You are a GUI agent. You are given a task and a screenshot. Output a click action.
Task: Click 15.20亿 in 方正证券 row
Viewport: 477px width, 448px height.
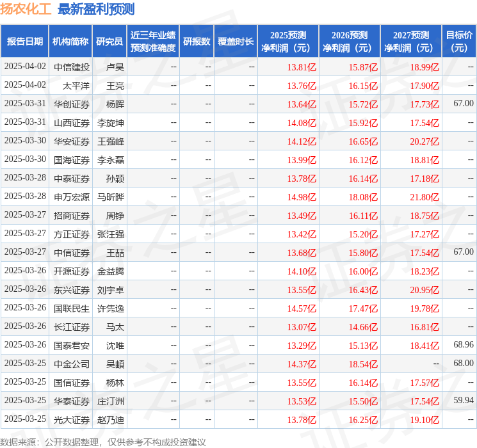pos(363,234)
